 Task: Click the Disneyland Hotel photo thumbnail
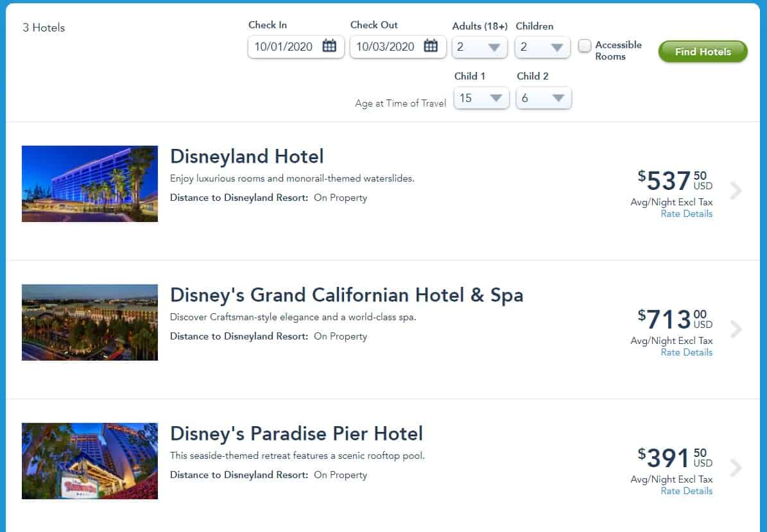tap(90, 184)
